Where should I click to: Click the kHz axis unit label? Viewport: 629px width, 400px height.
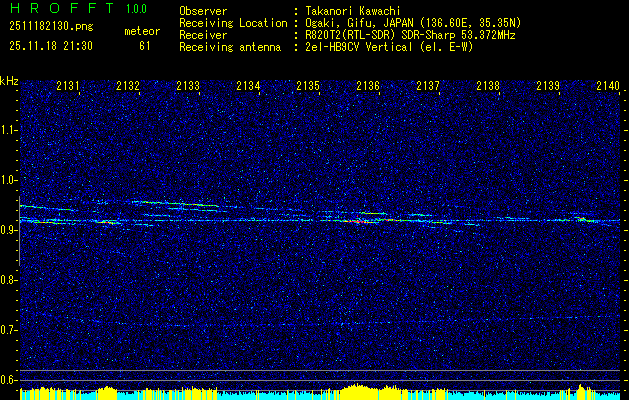pos(9,81)
